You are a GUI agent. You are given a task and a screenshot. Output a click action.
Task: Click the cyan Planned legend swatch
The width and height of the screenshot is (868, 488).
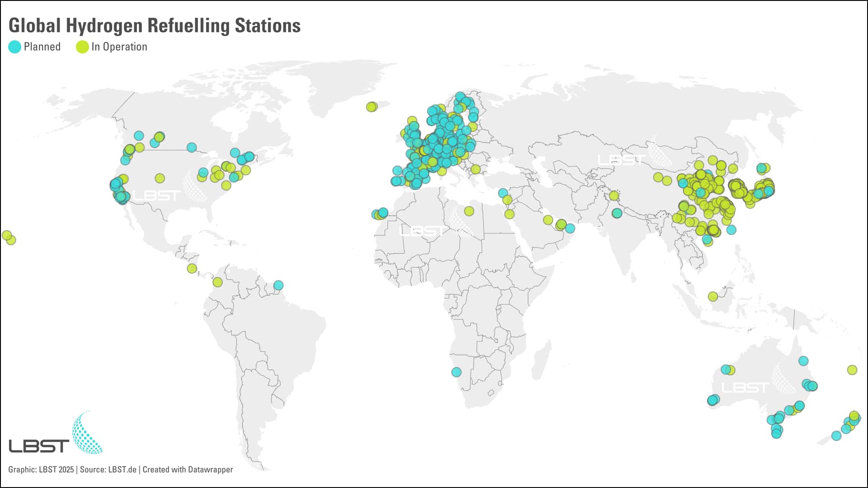15,47
